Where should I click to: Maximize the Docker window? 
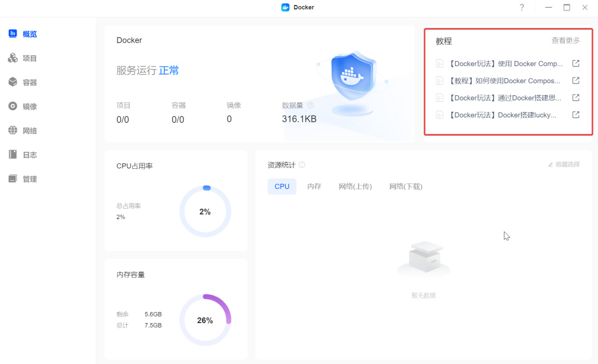coord(567,7)
